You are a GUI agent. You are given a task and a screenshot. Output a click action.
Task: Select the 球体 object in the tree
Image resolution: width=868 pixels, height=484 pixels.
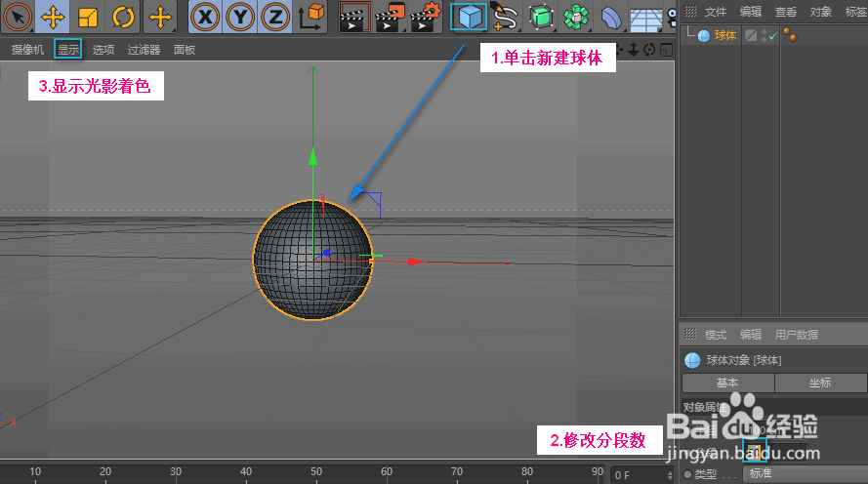tap(725, 35)
